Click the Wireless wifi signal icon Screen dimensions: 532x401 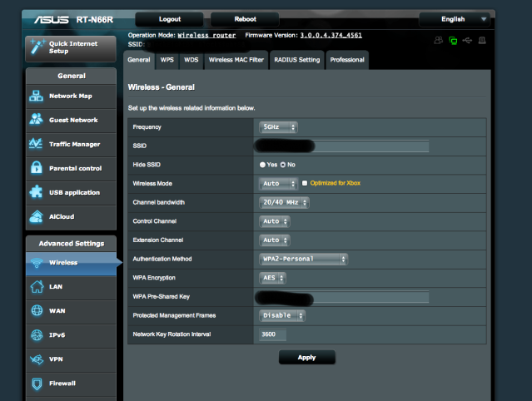(37, 262)
